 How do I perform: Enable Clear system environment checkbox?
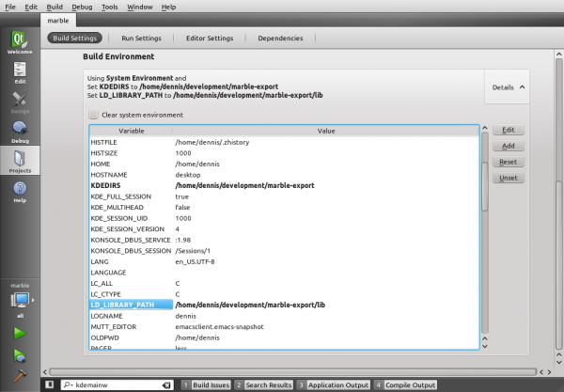click(93, 115)
